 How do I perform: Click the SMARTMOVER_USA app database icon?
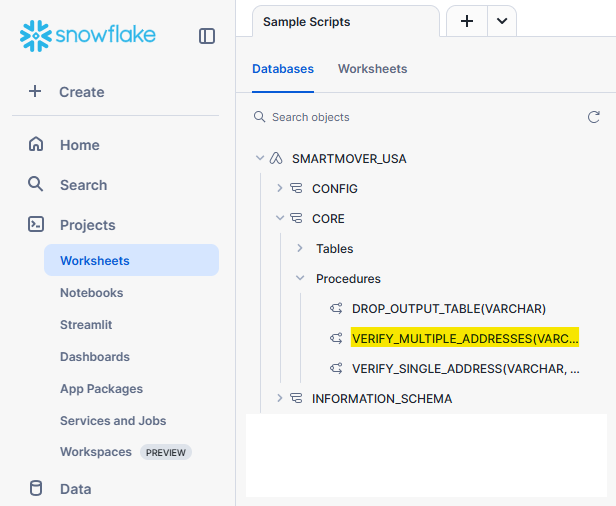pyautogui.click(x=276, y=158)
